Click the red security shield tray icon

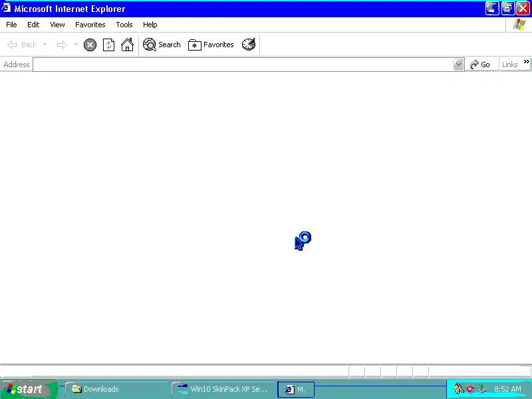(470, 389)
